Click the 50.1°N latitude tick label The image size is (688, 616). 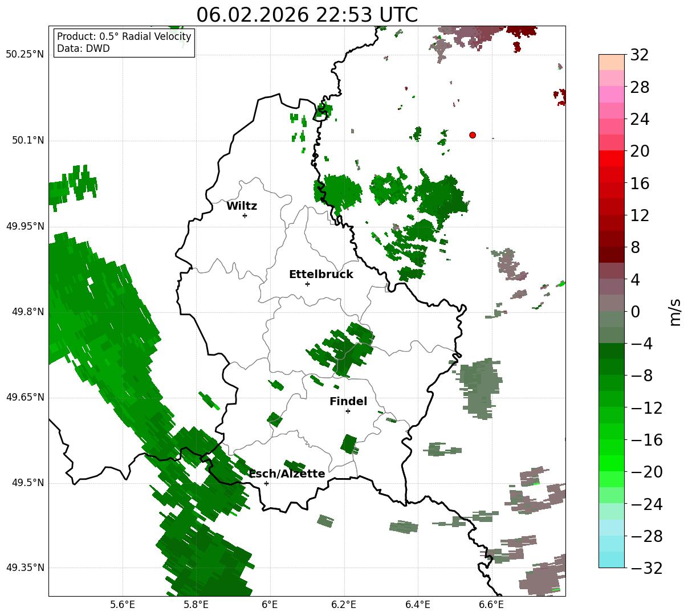click(28, 141)
